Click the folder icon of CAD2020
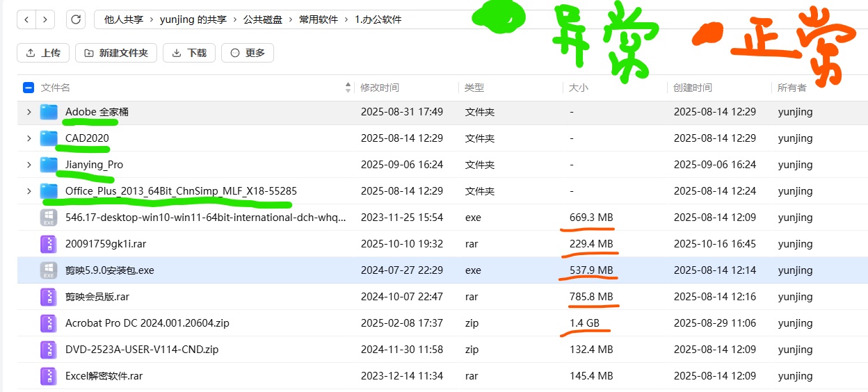The height and width of the screenshot is (392, 868). tap(49, 138)
